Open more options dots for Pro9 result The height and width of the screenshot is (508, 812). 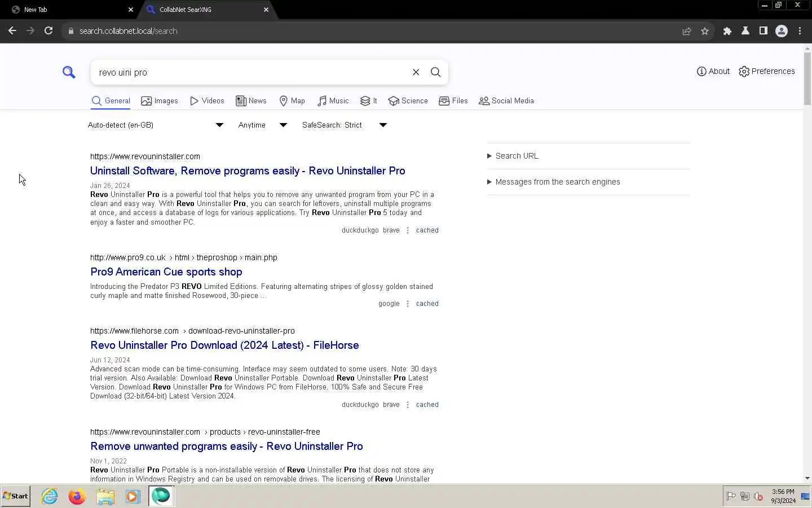point(408,304)
